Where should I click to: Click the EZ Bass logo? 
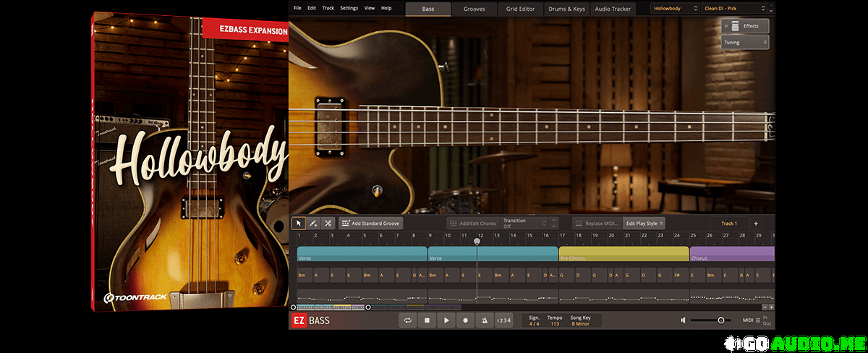pyautogui.click(x=311, y=320)
